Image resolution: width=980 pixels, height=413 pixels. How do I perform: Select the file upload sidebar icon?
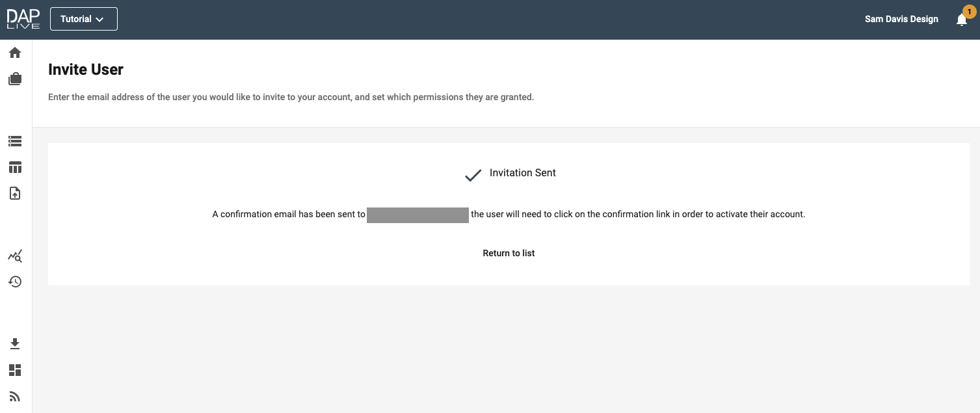coord(15,193)
